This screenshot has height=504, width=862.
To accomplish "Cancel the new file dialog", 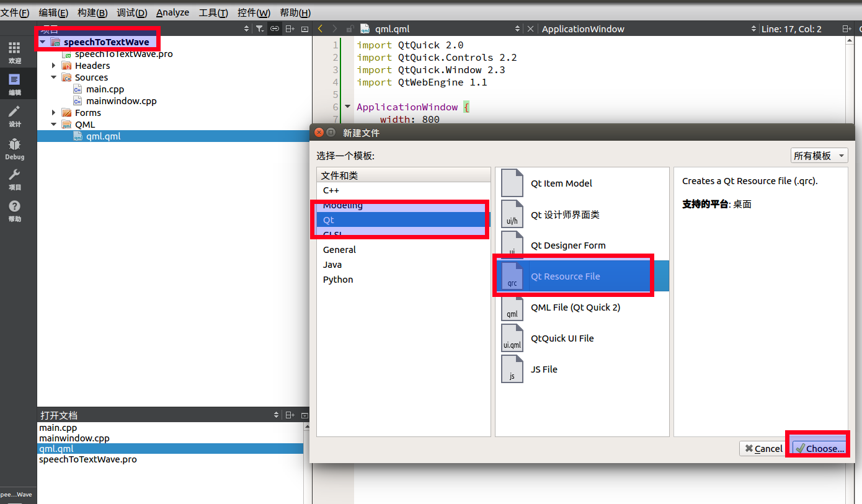I will [762, 448].
